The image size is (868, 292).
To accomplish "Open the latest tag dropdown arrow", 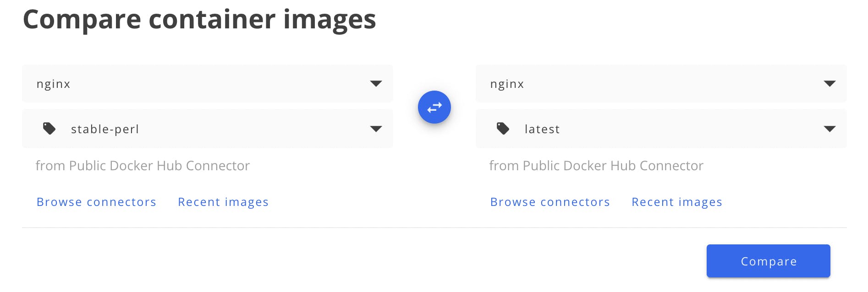I will 830,129.
